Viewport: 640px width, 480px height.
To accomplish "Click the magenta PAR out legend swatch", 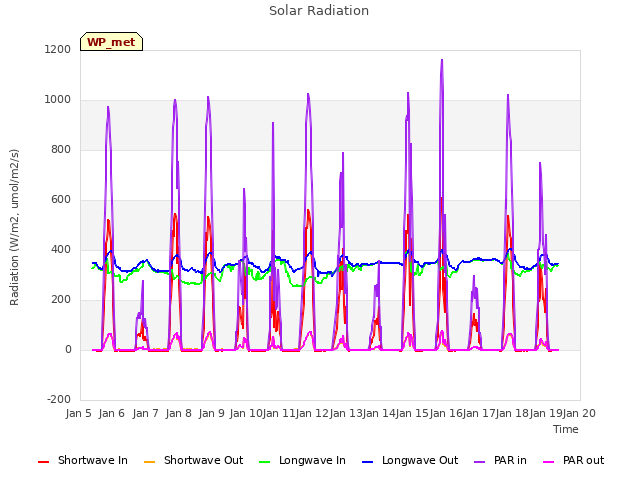I will (x=549, y=462).
